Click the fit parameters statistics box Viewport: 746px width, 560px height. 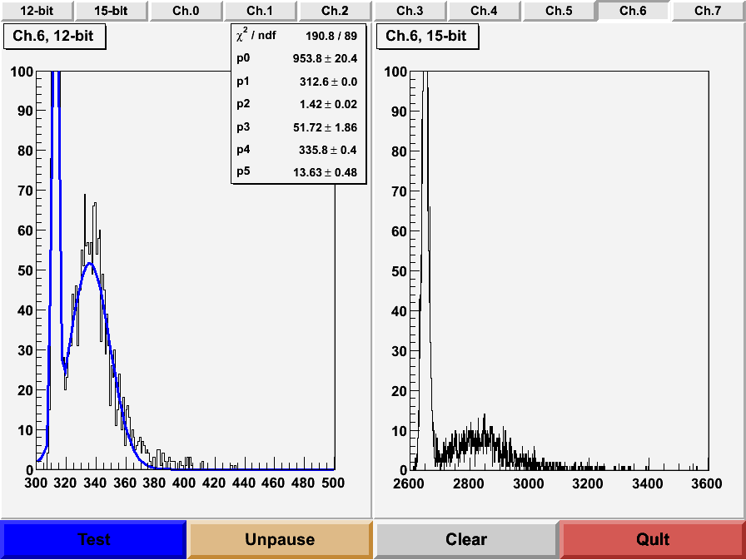point(298,103)
